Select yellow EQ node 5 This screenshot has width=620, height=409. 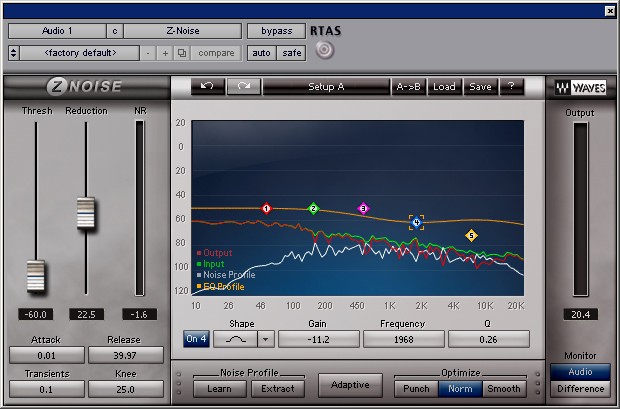(471, 236)
